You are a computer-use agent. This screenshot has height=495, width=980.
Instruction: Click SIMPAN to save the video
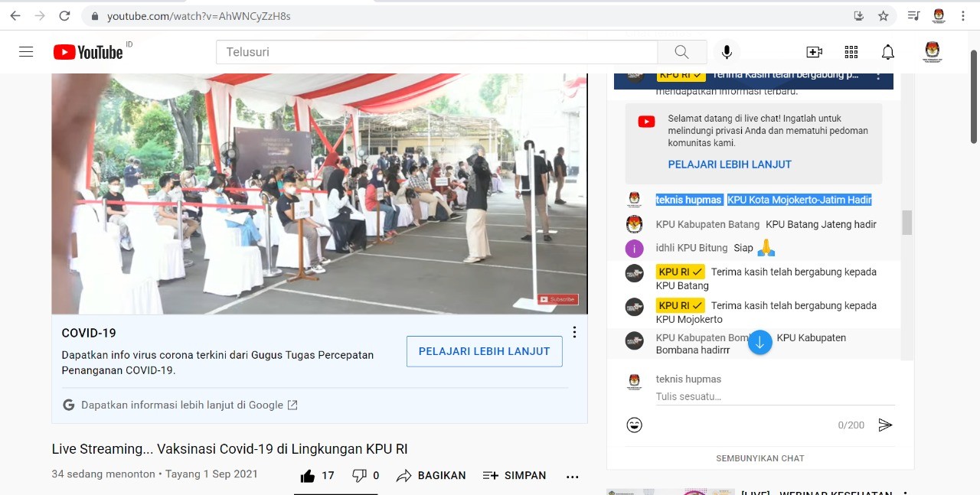coord(514,476)
